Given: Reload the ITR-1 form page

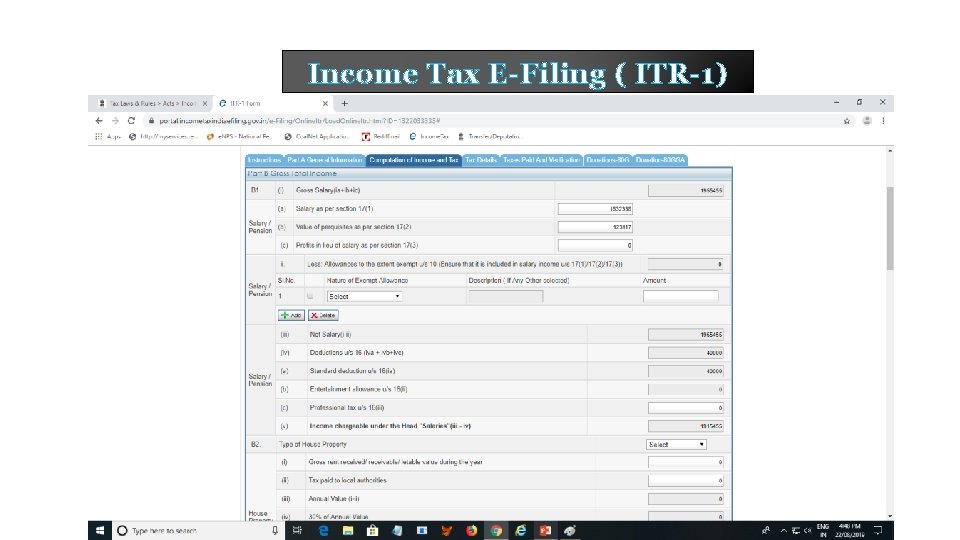Looking at the screenshot, I should (x=131, y=121).
